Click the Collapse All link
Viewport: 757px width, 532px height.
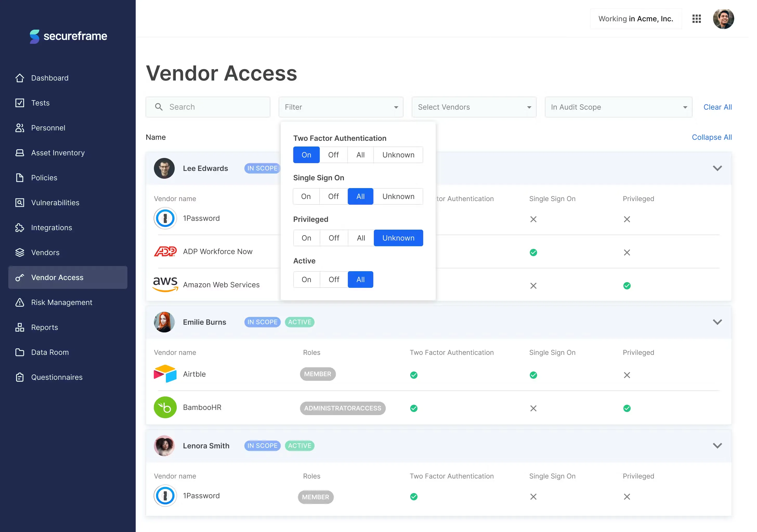(x=712, y=137)
